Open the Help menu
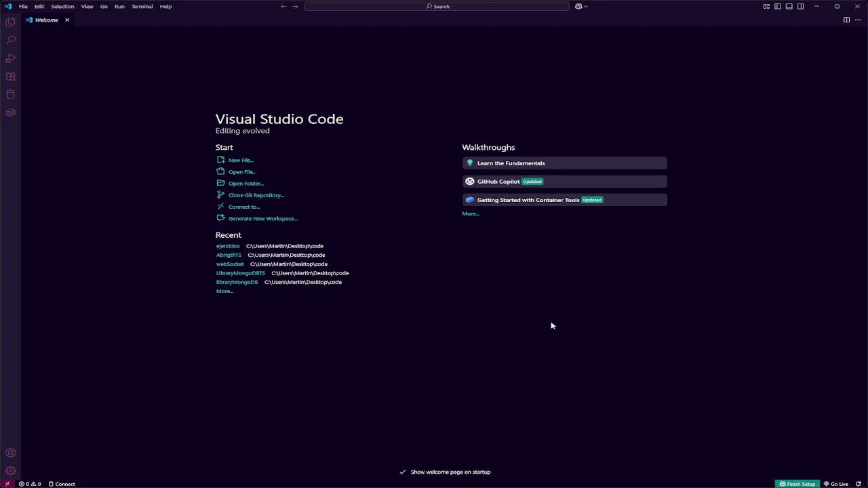 click(165, 6)
